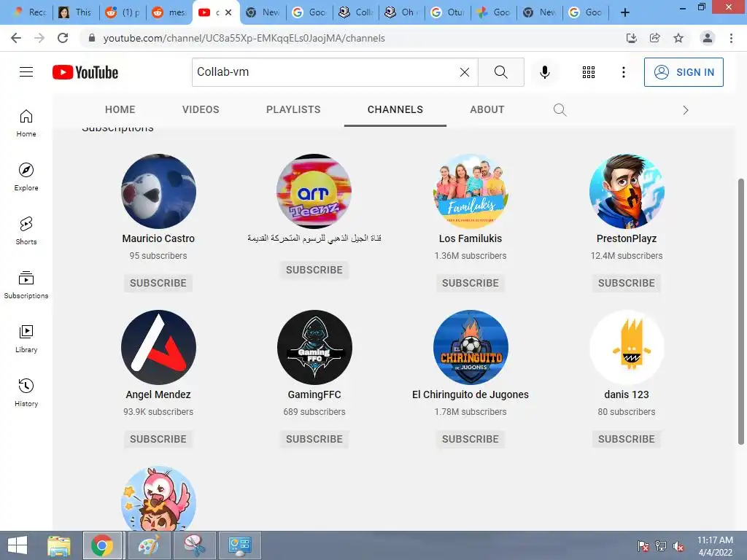This screenshot has width=747, height=560.
Task: Clear the search box text with X
Action: (465, 72)
